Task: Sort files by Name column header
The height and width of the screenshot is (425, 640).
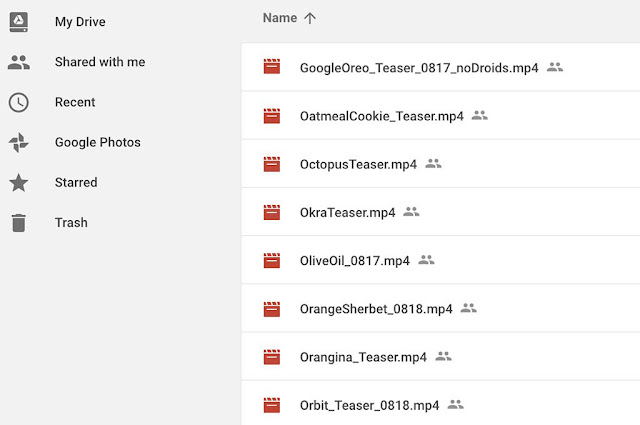Action: coord(280,18)
